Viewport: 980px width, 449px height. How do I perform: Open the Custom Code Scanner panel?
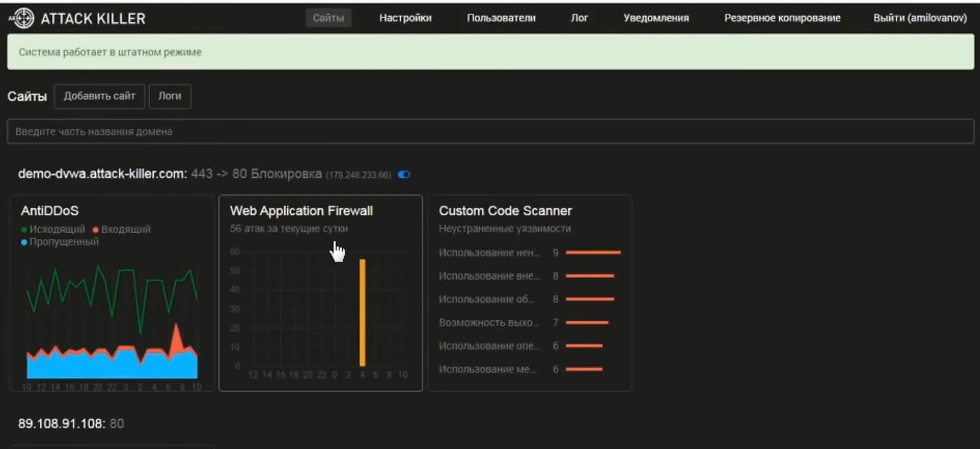(530, 293)
